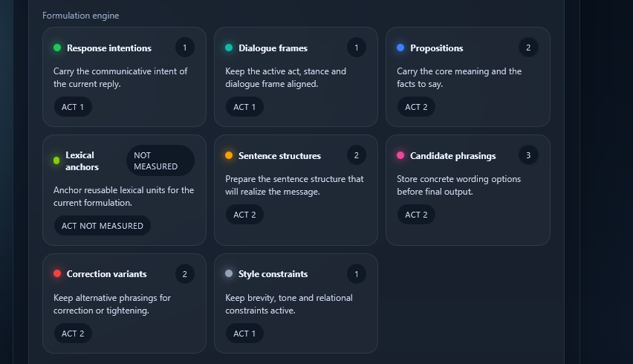Click the lime dot beside Lexical anchors
The image size is (633, 364).
click(x=56, y=160)
